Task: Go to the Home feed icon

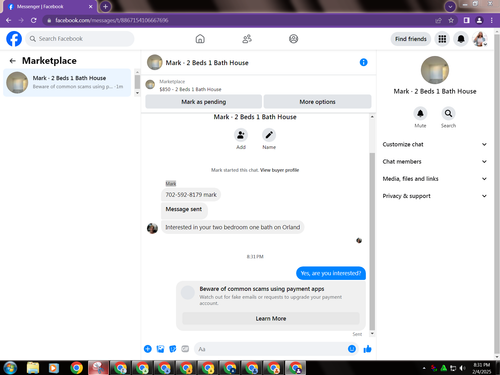Action: point(200,39)
